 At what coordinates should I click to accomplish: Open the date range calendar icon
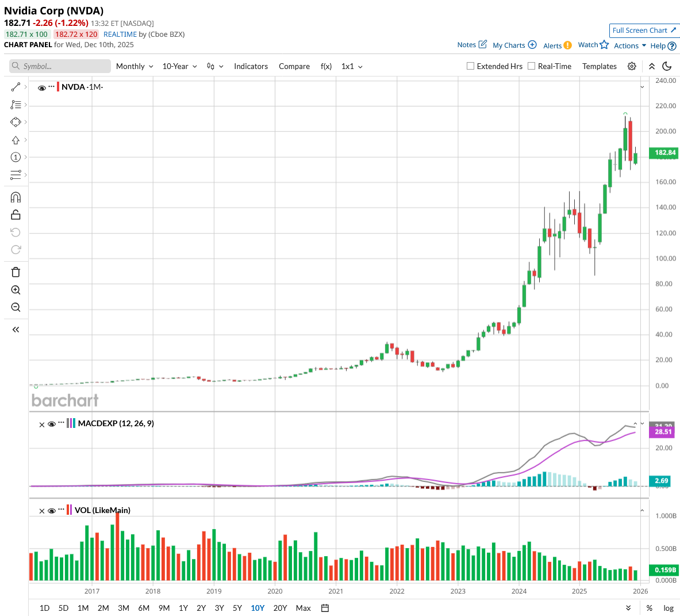pyautogui.click(x=325, y=608)
